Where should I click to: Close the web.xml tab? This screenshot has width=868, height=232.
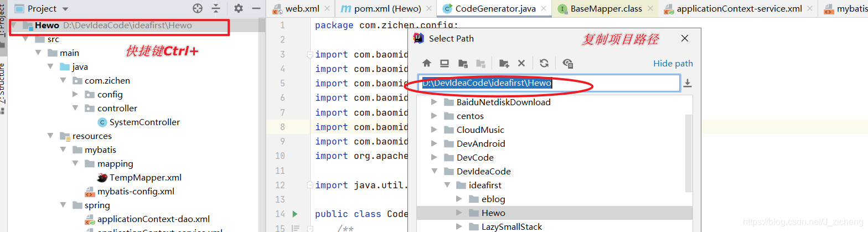click(x=327, y=8)
